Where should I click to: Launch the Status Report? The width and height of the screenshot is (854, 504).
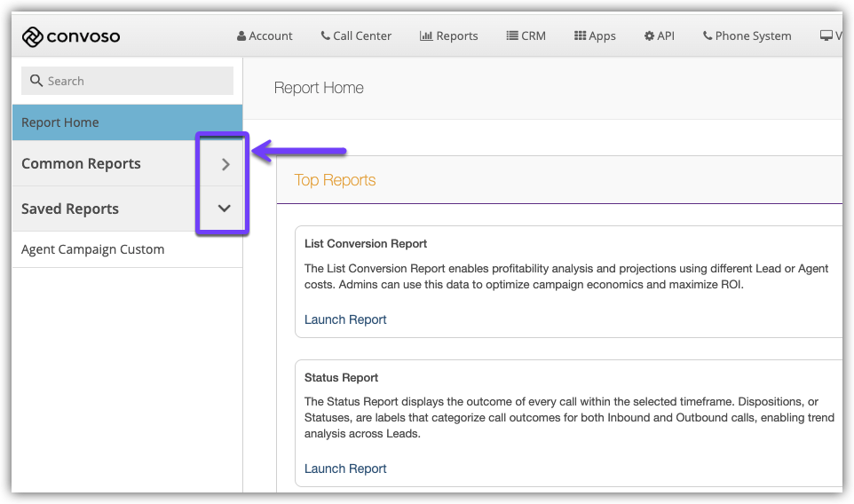point(345,469)
